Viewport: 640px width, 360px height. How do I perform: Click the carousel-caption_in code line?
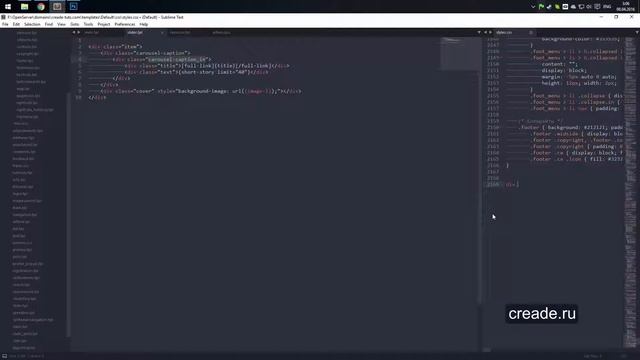(x=162, y=59)
